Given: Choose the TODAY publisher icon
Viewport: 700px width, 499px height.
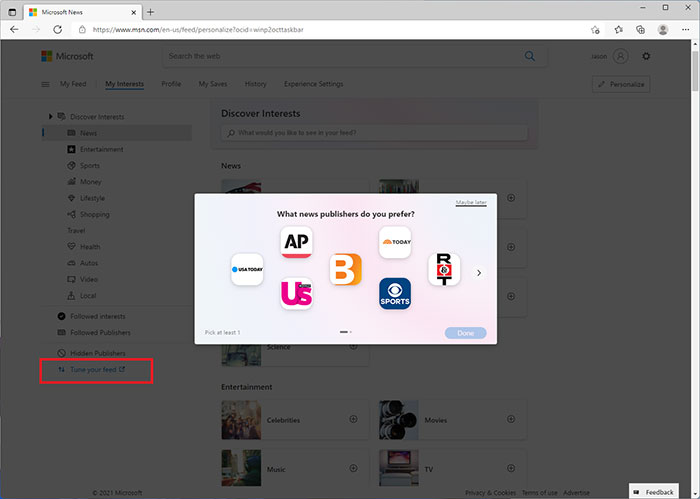Looking at the screenshot, I should pos(395,242).
